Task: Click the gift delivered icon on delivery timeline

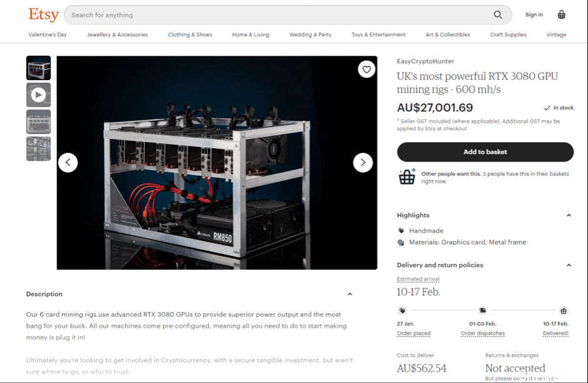Action: click(563, 310)
